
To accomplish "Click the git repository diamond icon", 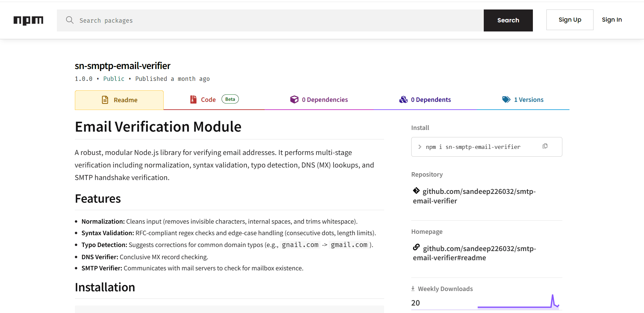I will [x=416, y=191].
